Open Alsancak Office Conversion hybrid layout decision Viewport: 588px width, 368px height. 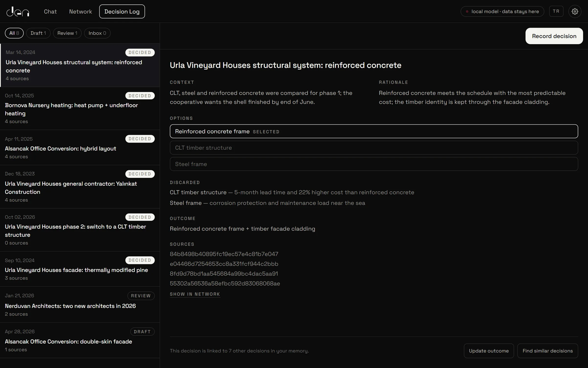pos(80,147)
